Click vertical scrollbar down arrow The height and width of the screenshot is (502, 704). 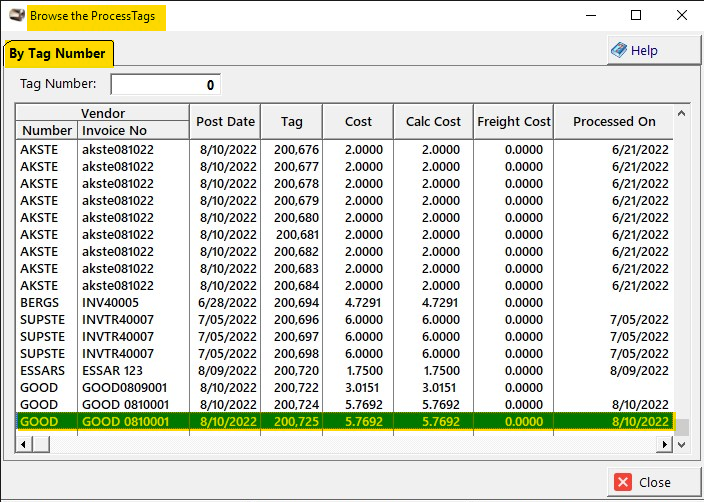tap(682, 445)
